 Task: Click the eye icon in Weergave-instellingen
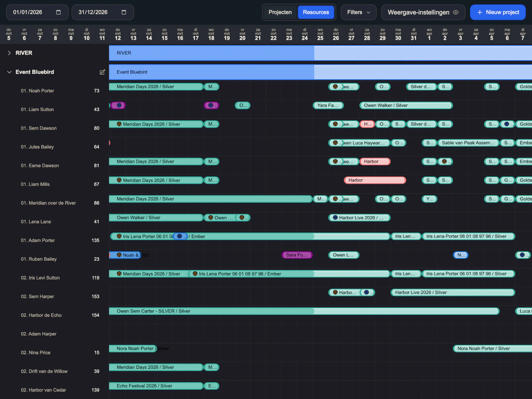pos(456,12)
